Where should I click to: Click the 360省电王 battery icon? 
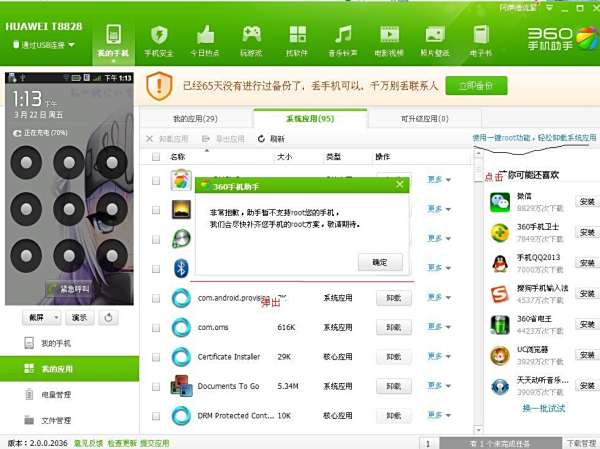tap(500, 325)
